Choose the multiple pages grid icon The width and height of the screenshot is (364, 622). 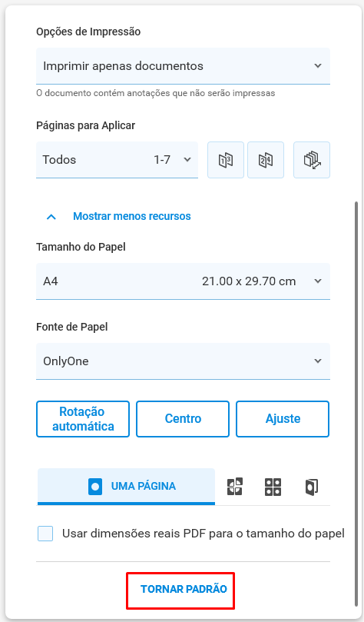(273, 487)
